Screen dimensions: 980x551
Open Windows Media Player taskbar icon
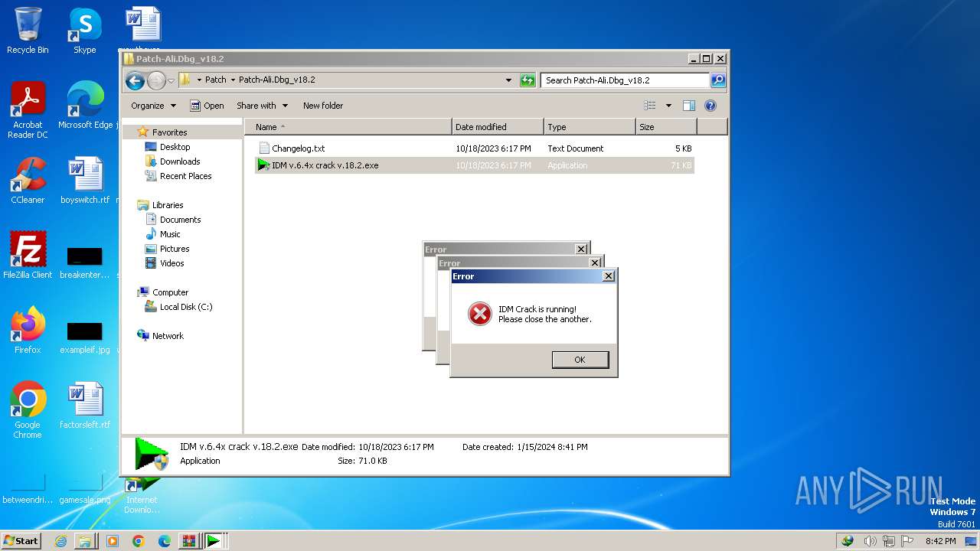pyautogui.click(x=113, y=540)
